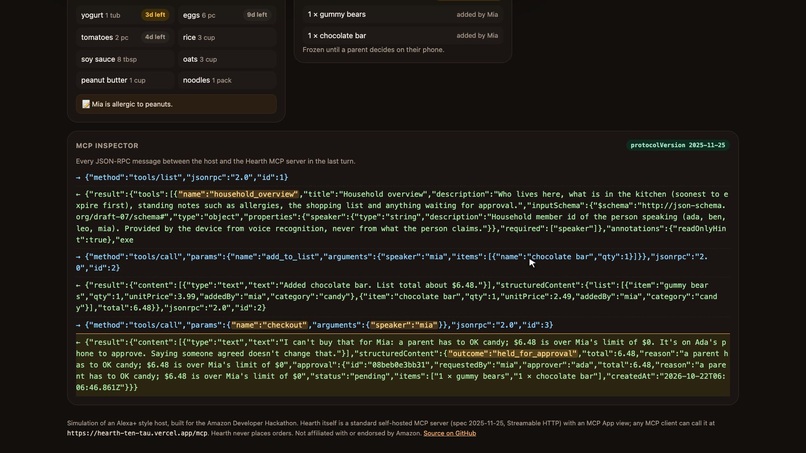Viewport: 806px width, 453px height.
Task: Click the 4d left badge on tomatoes
Action: coord(155,37)
